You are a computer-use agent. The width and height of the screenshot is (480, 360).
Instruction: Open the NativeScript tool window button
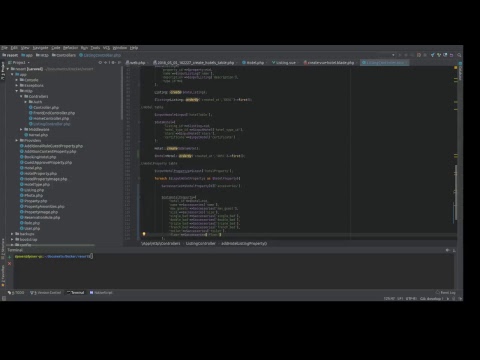pyautogui.click(x=101, y=293)
